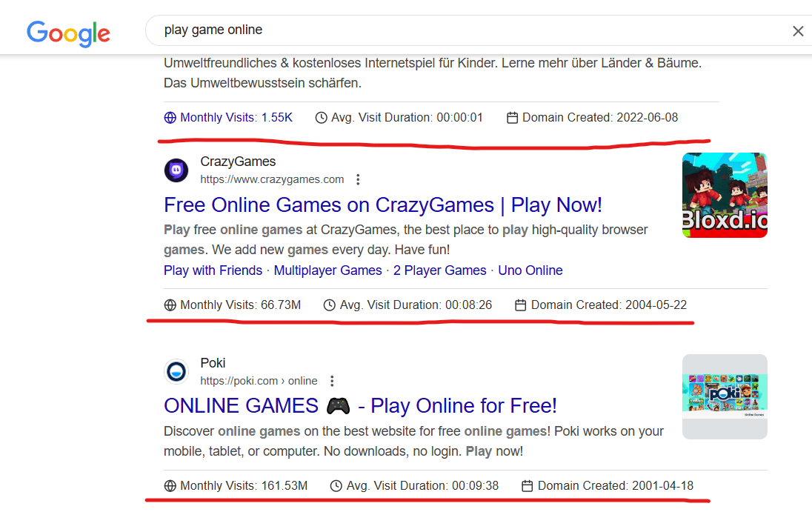This screenshot has width=812, height=512.
Task: Select the 'Monthly Visits: 66.73M' text
Action: [x=240, y=305]
